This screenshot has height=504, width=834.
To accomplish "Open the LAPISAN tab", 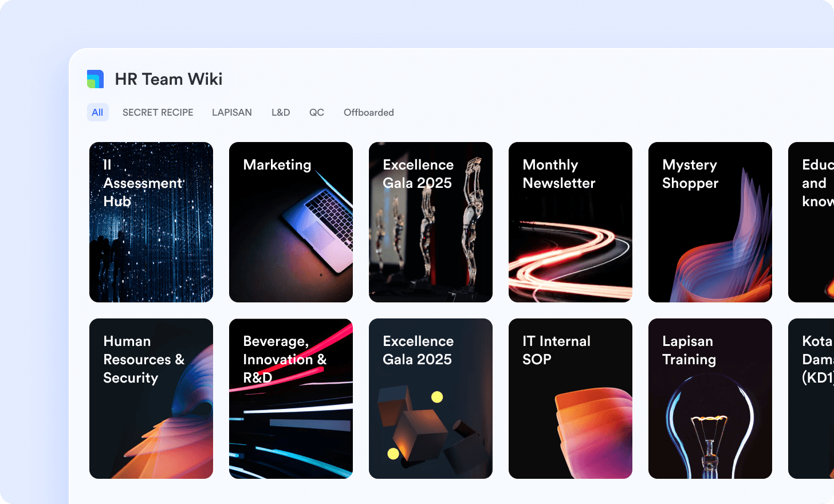I will click(x=232, y=112).
